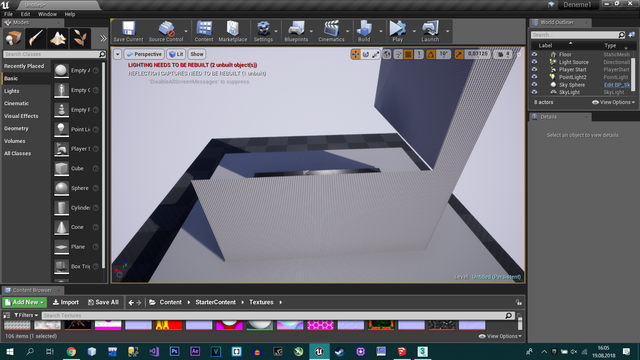Click the Search Classes field
The image size is (640, 360).
54,54
